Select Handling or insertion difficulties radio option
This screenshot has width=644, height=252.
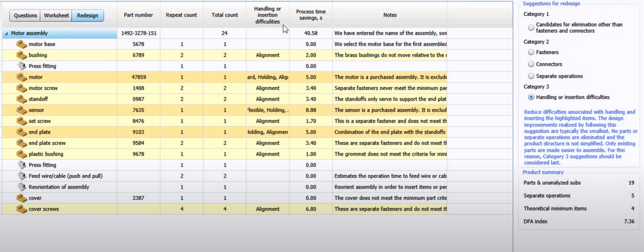(531, 97)
